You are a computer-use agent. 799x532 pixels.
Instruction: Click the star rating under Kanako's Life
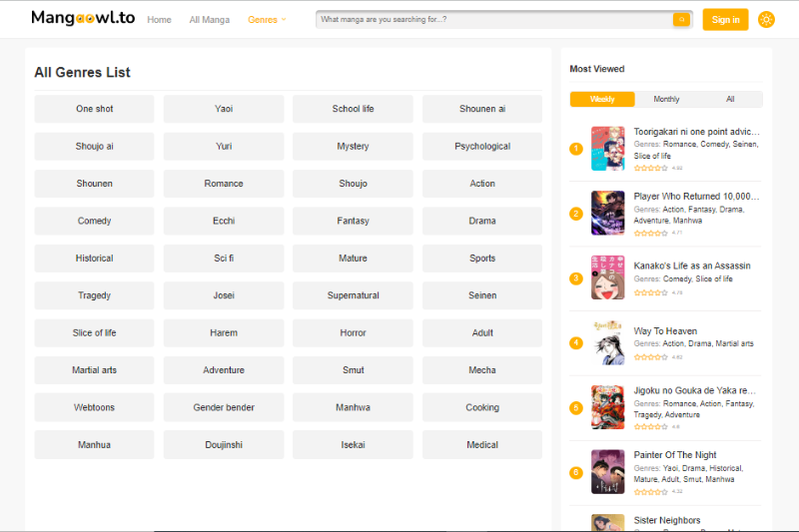(x=651, y=292)
